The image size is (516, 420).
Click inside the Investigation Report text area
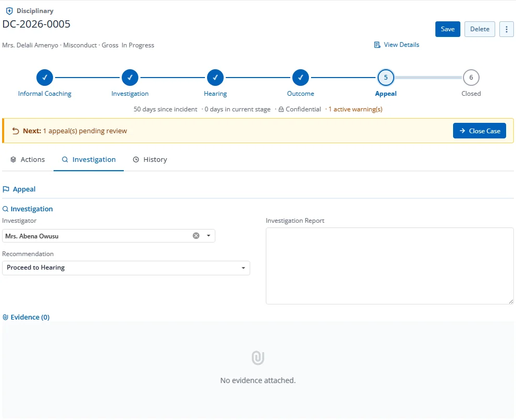click(x=390, y=266)
